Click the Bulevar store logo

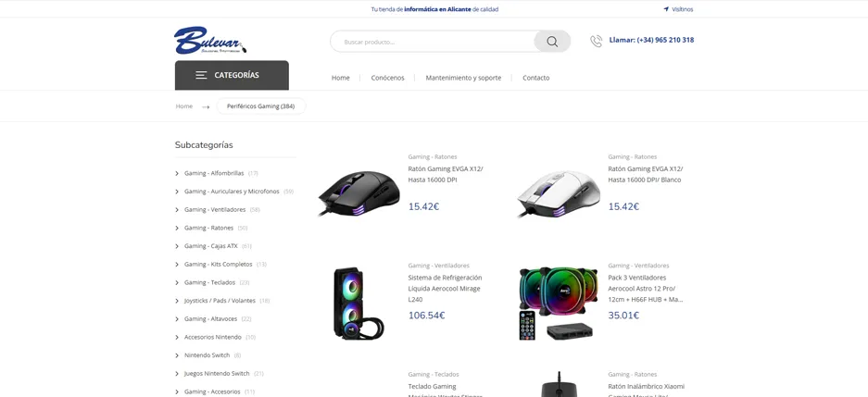[210, 41]
